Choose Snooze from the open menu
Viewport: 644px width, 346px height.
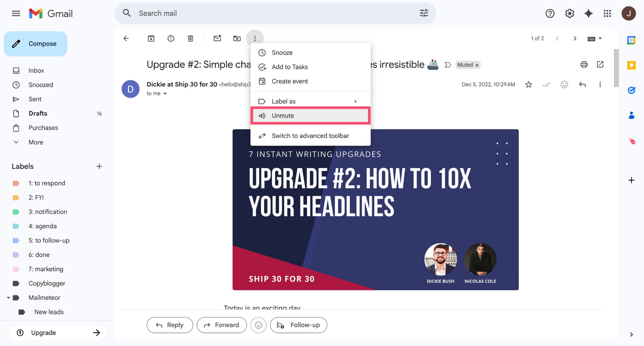(282, 52)
